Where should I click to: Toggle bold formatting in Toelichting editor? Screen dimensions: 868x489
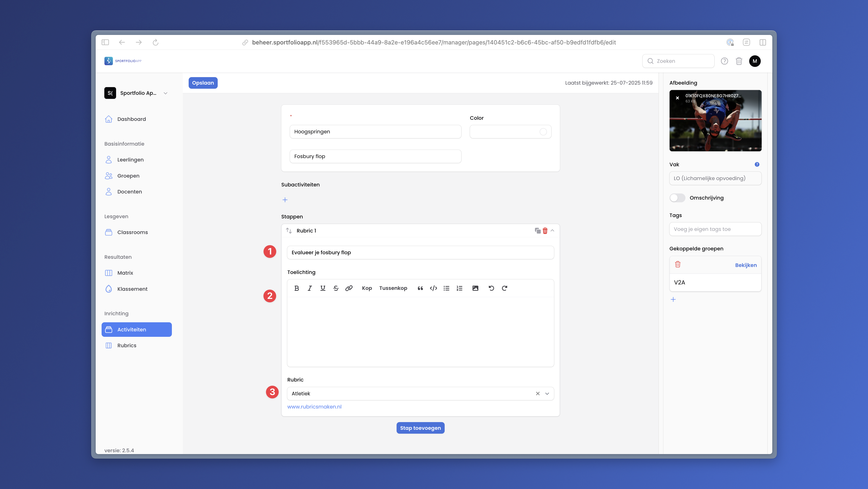(x=297, y=288)
